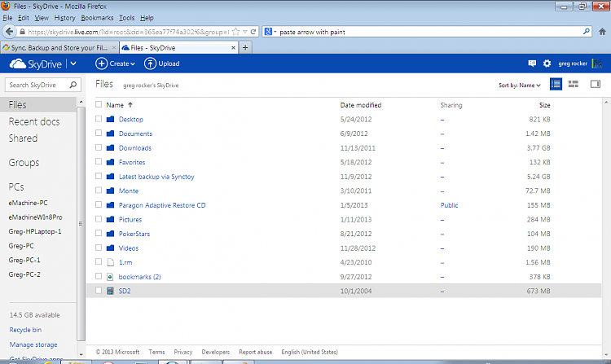Open the Firefox File menu
Screen dimensions: 611x364
click(x=7, y=18)
